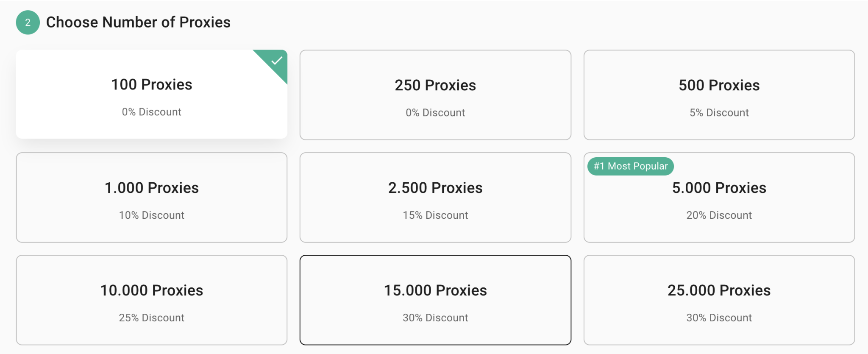Click the 25% Discount label under 10.000 Proxies
This screenshot has height=354, width=868.
151,318
